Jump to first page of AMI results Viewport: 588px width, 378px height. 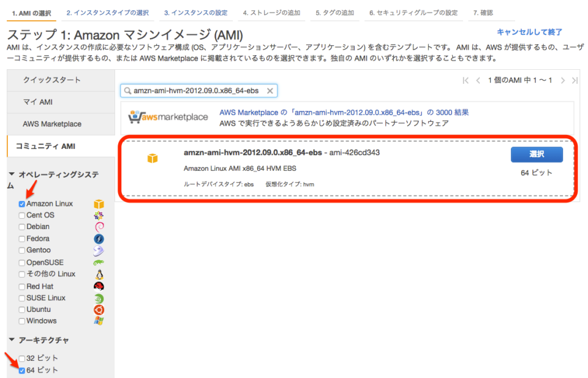click(466, 80)
